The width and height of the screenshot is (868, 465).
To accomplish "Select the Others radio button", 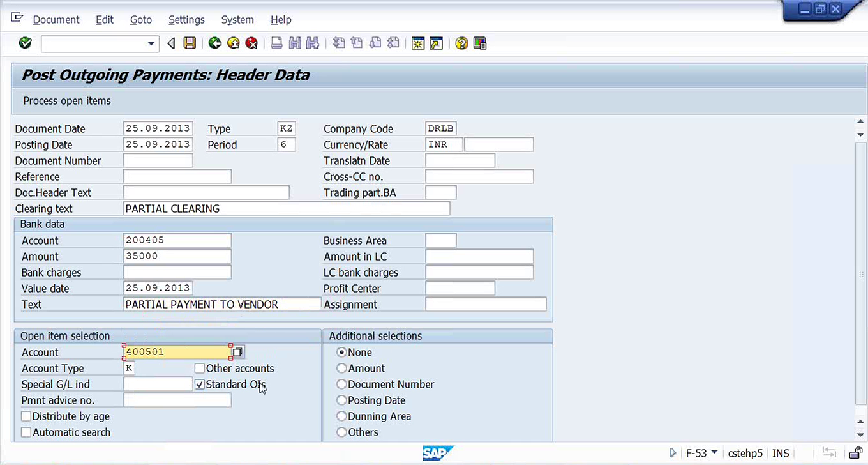I will pyautogui.click(x=341, y=432).
